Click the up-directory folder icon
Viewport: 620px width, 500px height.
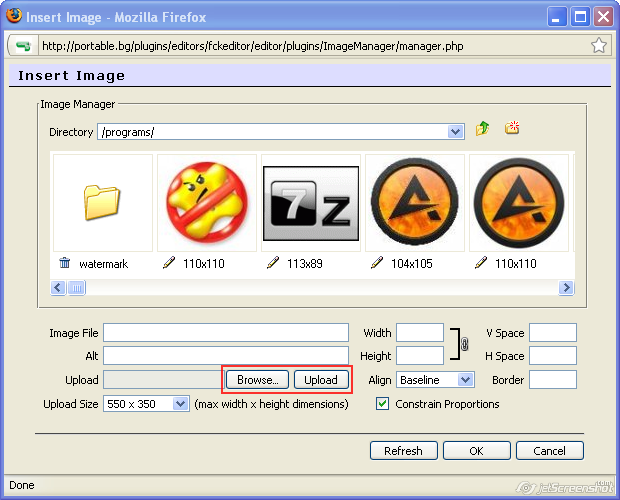[482, 128]
